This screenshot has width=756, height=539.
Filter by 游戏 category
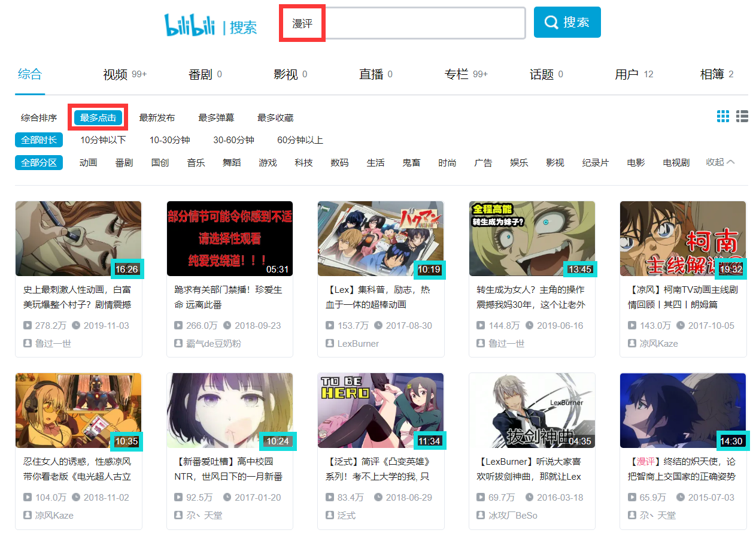pyautogui.click(x=268, y=162)
